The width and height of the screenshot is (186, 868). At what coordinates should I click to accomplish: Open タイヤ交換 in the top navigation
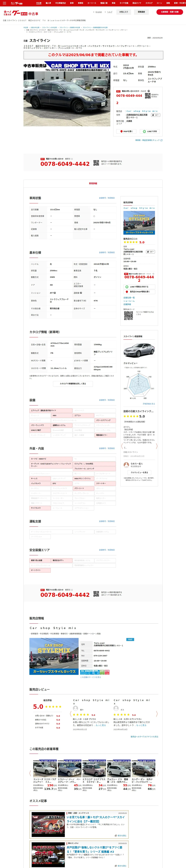124,3
